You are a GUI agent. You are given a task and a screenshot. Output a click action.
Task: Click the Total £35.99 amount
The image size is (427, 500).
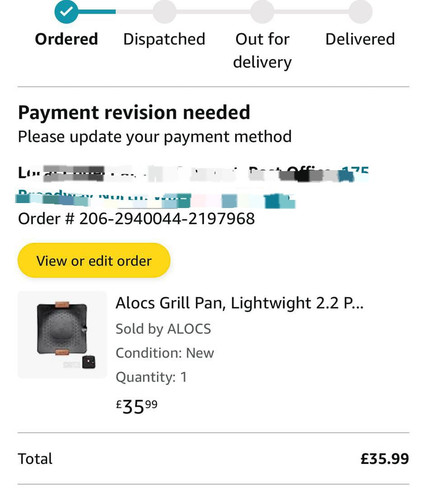[385, 459]
